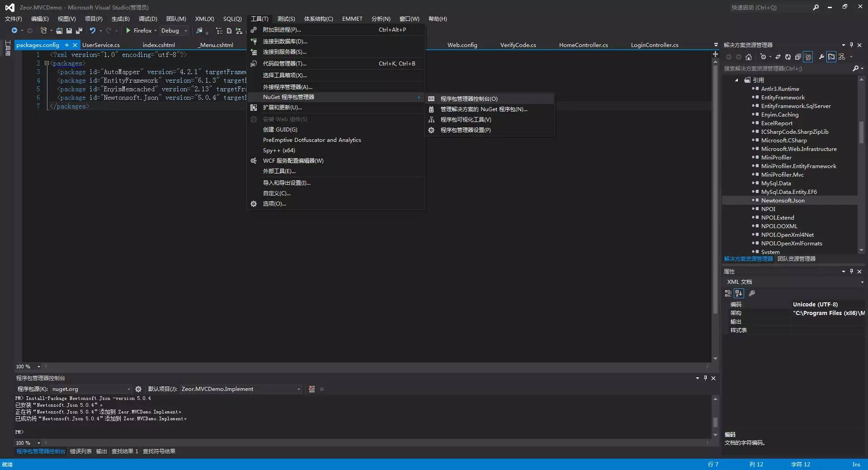Viewport: 868px width, 470px height.
Task: Click the New Project toolbar icon
Action: pyautogui.click(x=43, y=30)
